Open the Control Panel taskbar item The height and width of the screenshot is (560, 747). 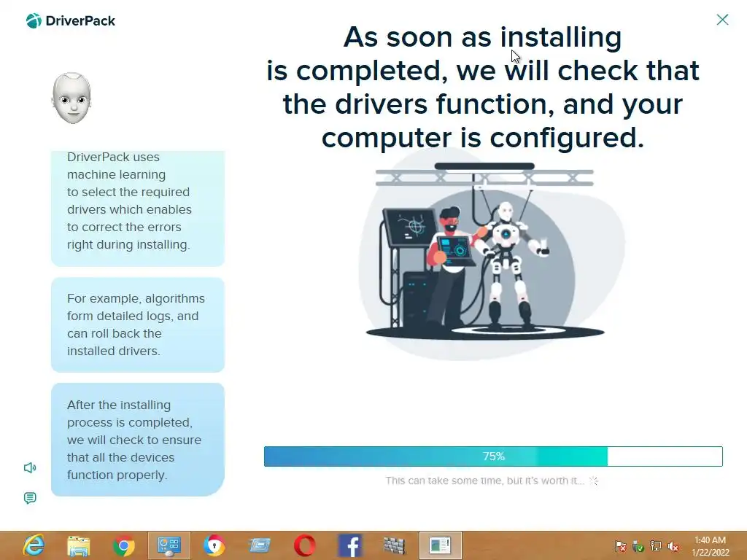point(169,545)
